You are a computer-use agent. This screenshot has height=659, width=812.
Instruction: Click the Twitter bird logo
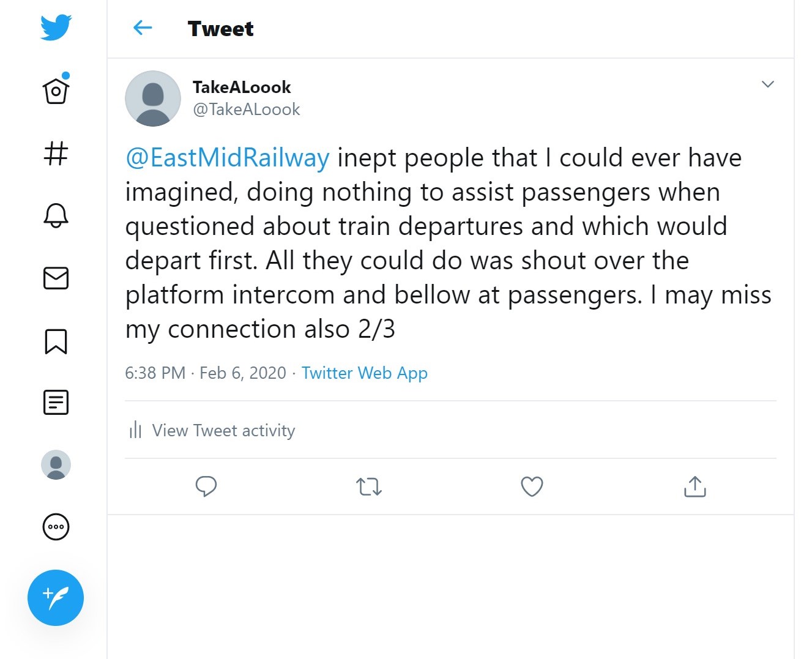pyautogui.click(x=56, y=28)
